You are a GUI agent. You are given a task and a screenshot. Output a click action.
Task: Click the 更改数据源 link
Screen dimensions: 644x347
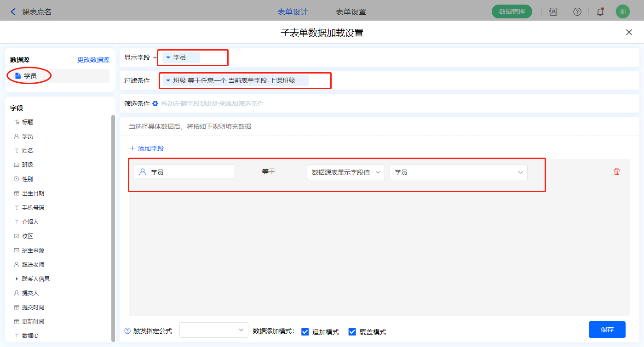[x=93, y=60]
